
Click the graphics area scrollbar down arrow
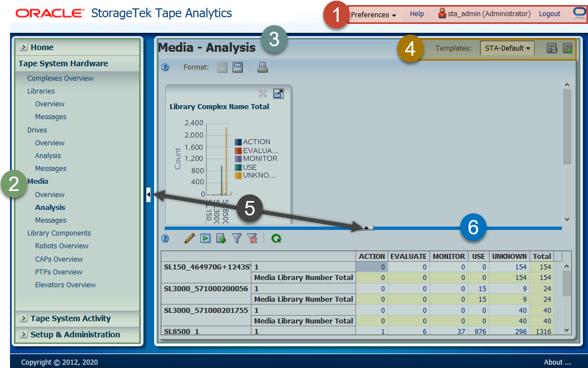tap(567, 219)
